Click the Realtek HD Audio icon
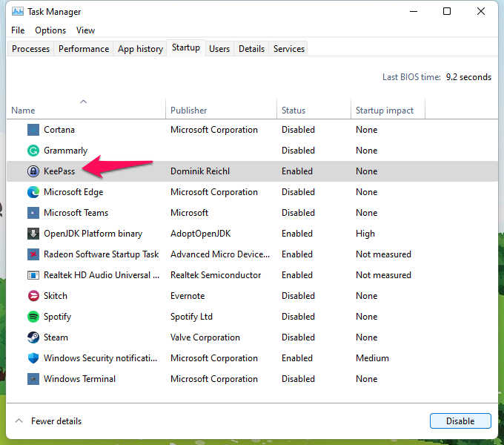Image resolution: width=504 pixels, height=445 pixels. click(33, 275)
